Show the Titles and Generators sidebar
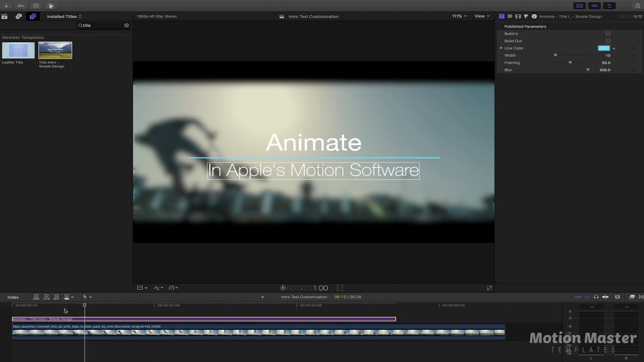The image size is (644, 362). 33,17
